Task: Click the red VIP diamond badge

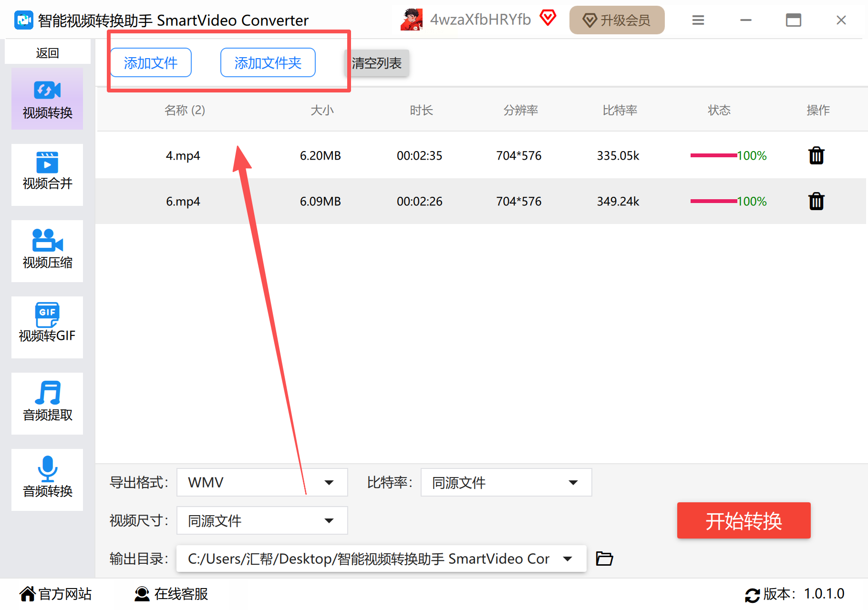Action: tap(548, 19)
